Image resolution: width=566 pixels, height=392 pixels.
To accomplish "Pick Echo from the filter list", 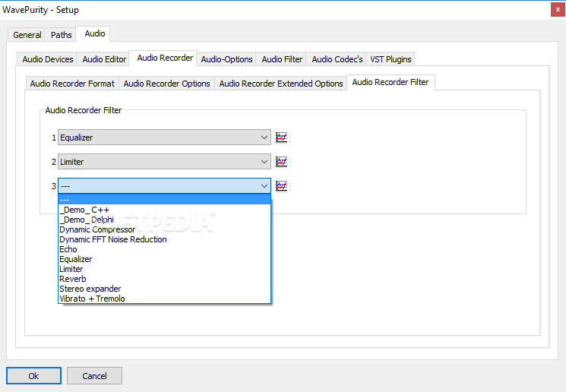I will click(164, 249).
